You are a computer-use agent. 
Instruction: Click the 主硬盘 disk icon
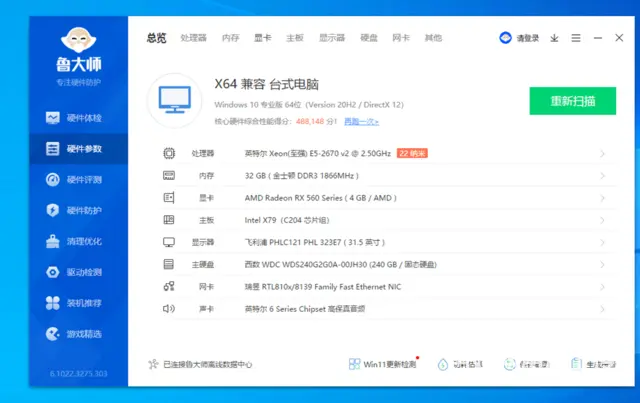click(x=169, y=265)
